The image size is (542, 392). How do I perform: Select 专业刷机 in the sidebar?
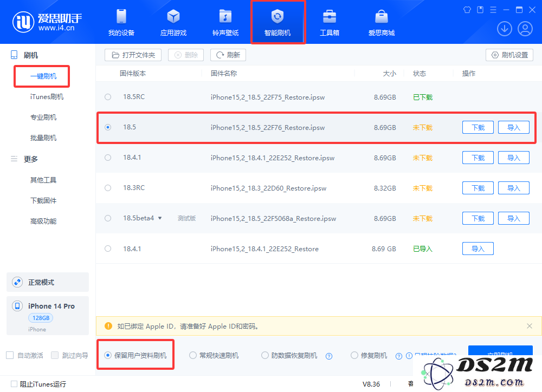(x=43, y=117)
